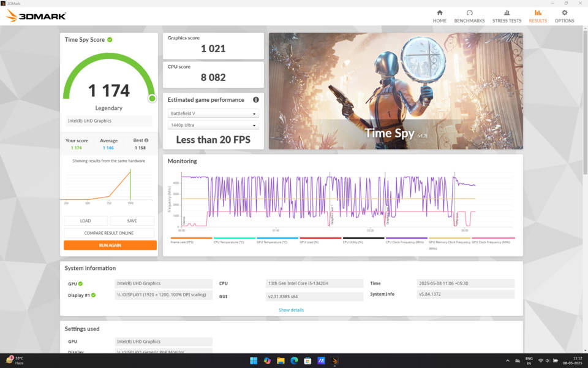Click the RUN AGAIN button
The height and width of the screenshot is (368, 588).
tap(110, 245)
